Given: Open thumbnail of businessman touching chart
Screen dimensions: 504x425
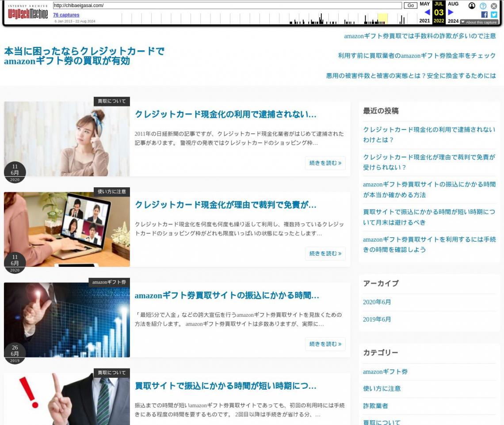Looking at the screenshot, I should [67, 320].
